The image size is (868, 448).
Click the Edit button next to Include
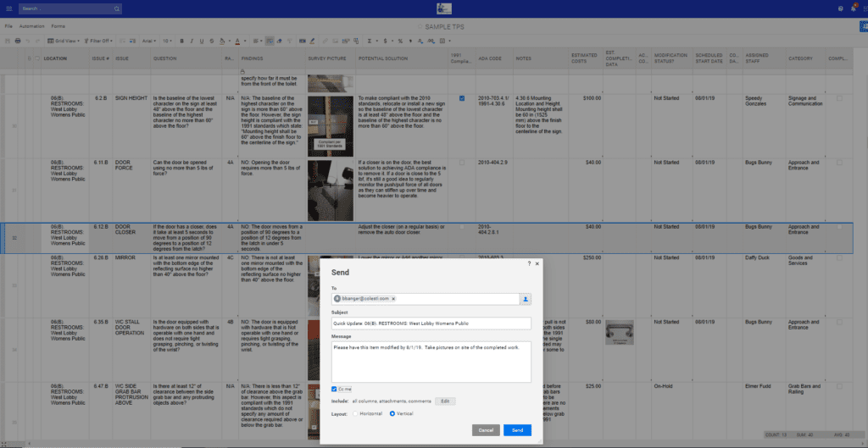pyautogui.click(x=445, y=401)
